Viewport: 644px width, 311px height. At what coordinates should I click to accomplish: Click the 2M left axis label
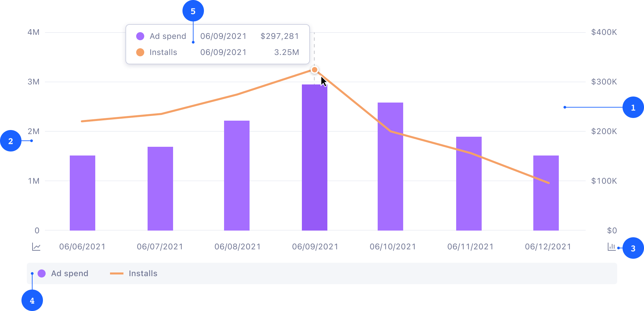[34, 131]
